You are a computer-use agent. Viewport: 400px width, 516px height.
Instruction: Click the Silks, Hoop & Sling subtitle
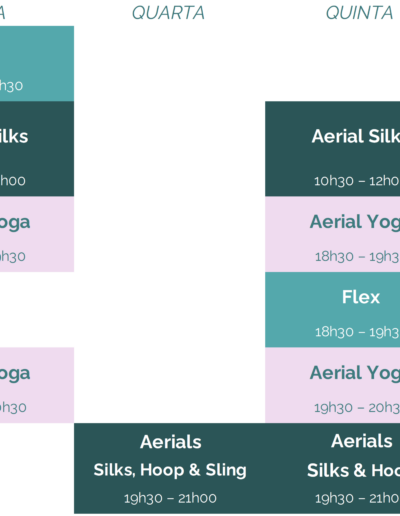tap(170, 470)
